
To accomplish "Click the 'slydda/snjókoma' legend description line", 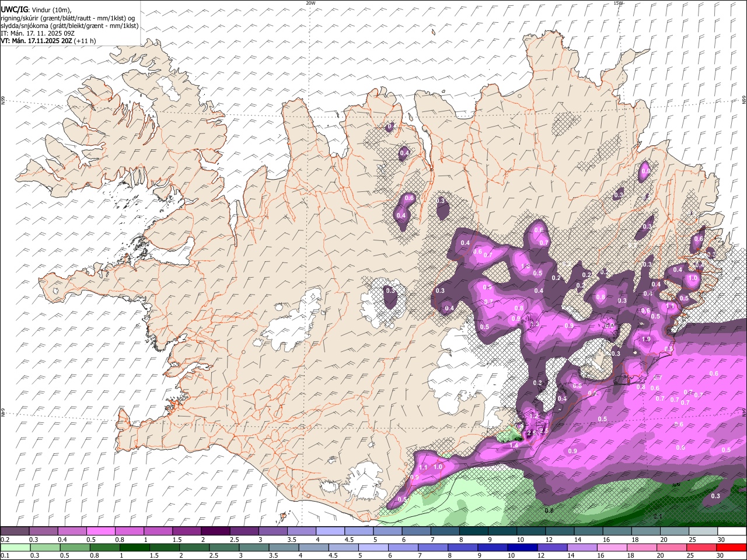I will point(69,26).
